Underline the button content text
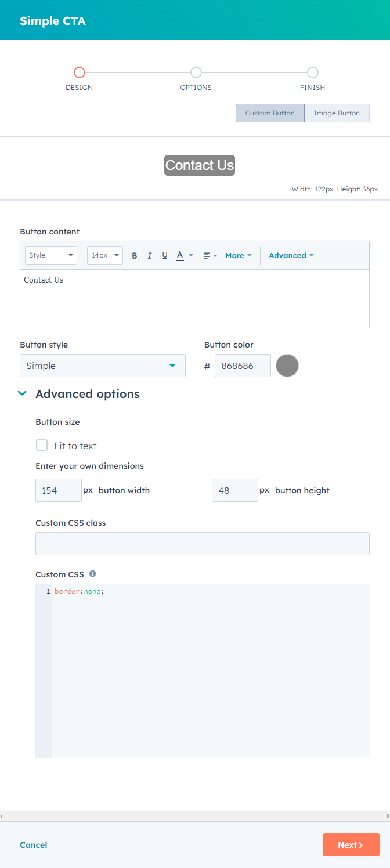This screenshot has width=390, height=868. click(164, 255)
